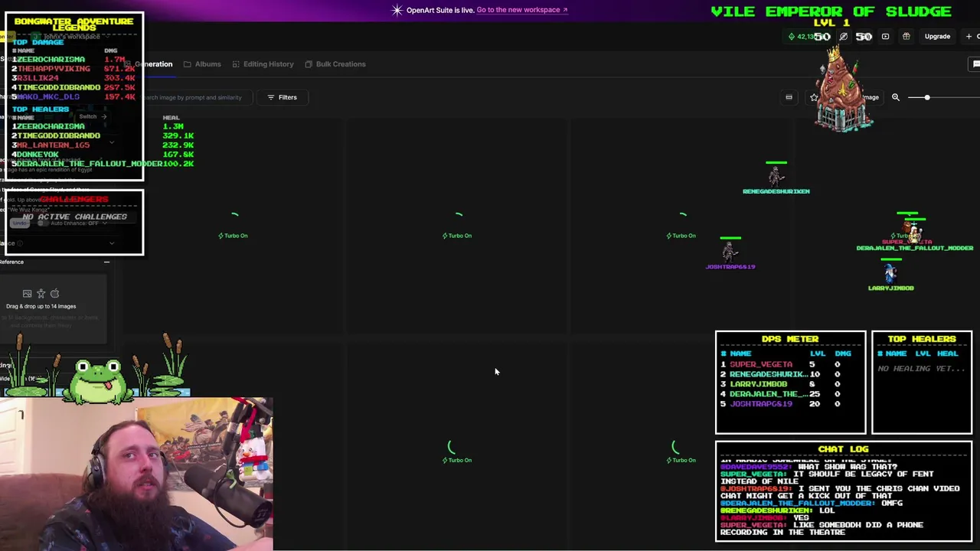Screen dimensions: 980x551
Task: Click the pixel frog mascot
Action: pos(97,380)
